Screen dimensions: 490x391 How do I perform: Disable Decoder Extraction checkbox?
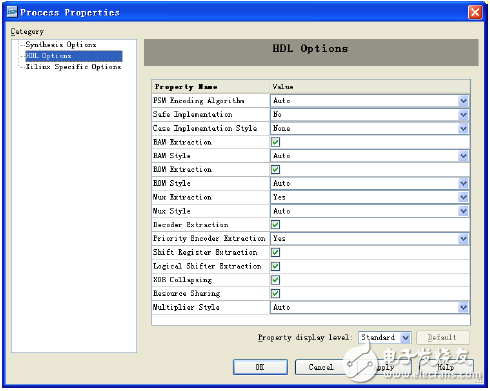pyautogui.click(x=275, y=225)
